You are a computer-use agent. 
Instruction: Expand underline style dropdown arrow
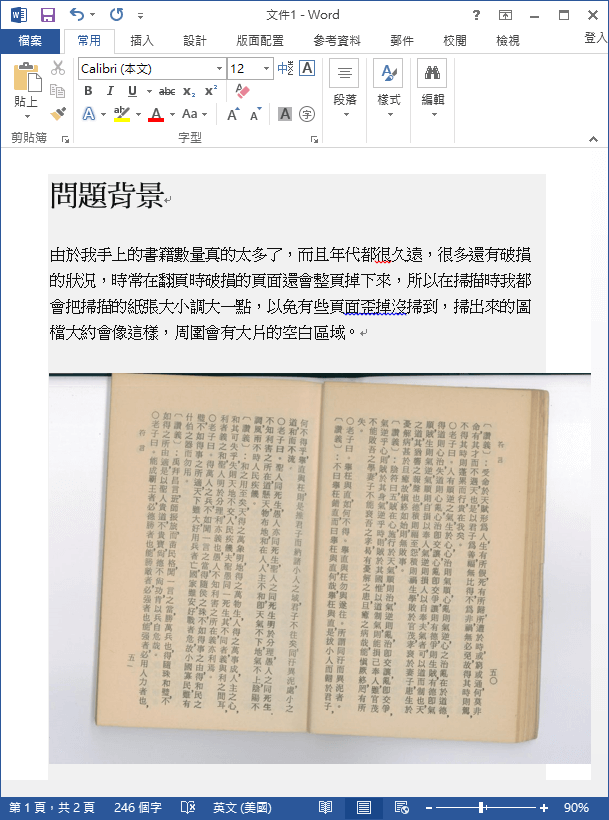point(149,92)
